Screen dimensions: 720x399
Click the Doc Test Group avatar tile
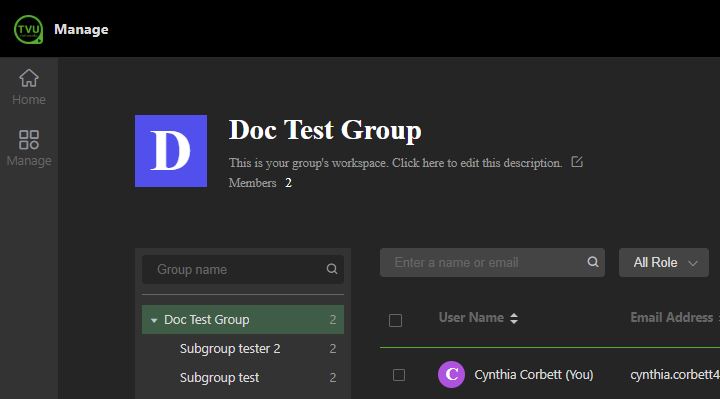point(171,151)
